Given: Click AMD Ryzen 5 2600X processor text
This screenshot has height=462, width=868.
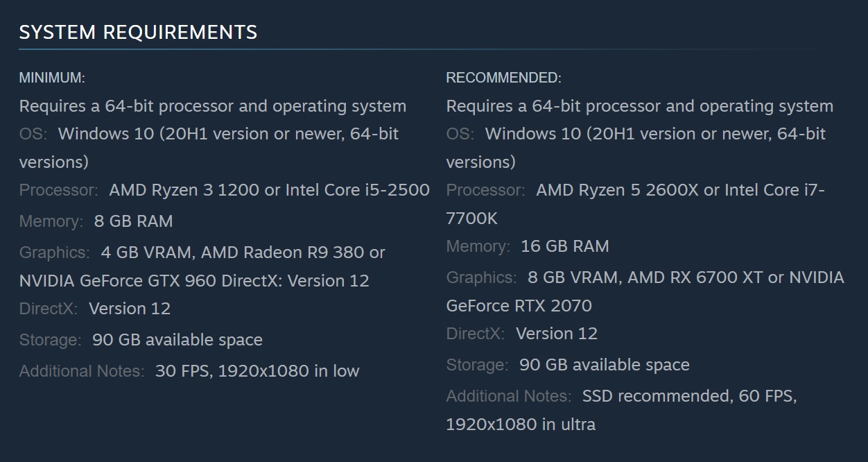Looking at the screenshot, I should (x=617, y=190).
